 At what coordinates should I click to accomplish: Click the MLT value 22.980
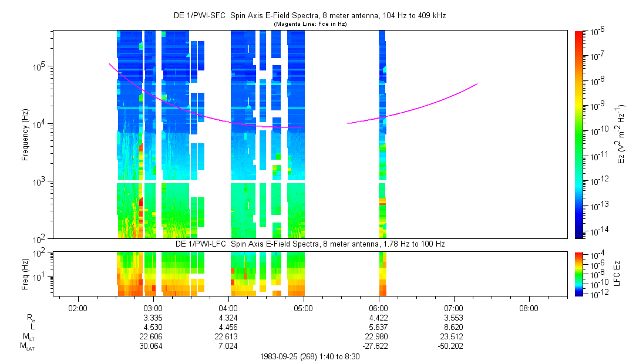tap(379, 337)
